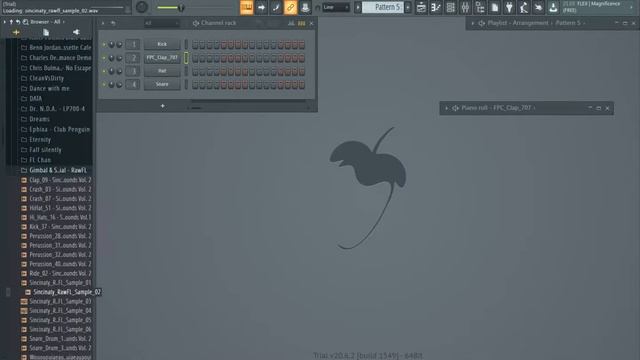Click the icon left of save arrow
This screenshot has height=360, width=640.
pos(539,7)
